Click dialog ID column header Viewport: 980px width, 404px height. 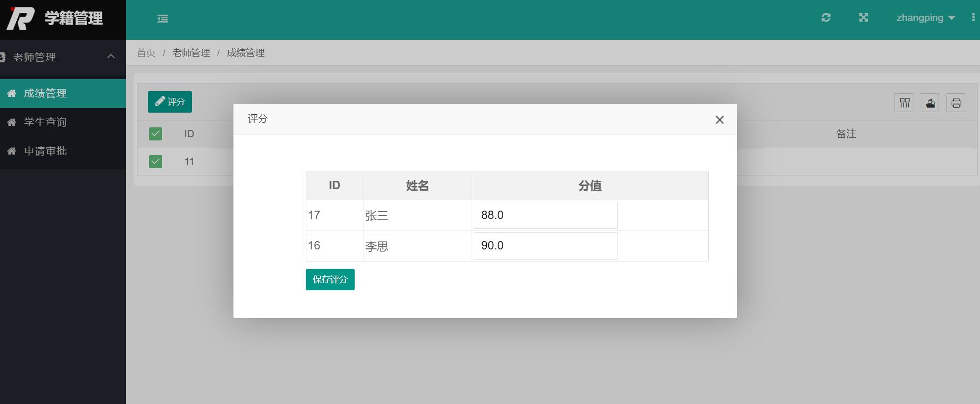pos(335,185)
